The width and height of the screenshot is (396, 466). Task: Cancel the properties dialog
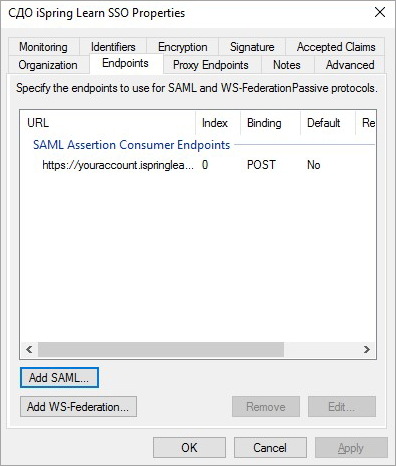click(270, 448)
